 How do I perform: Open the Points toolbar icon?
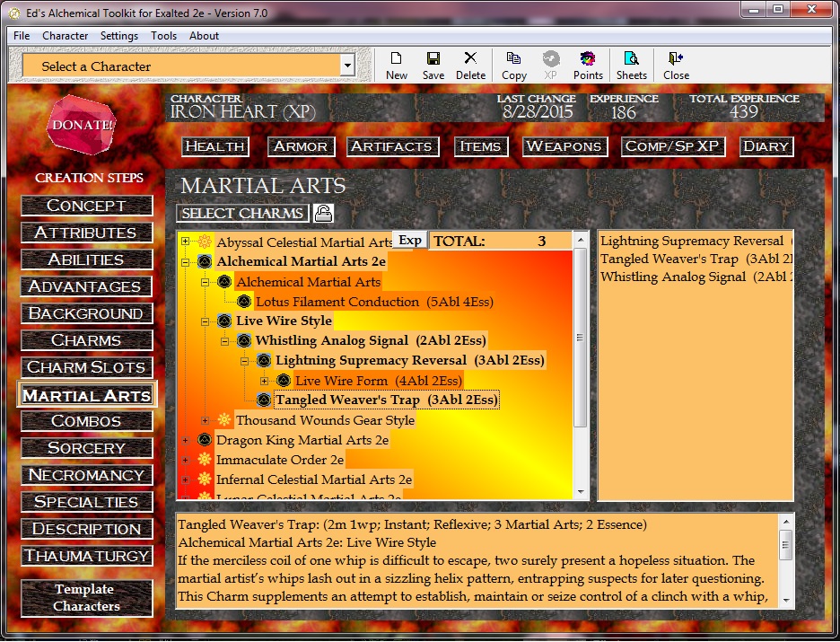click(588, 66)
